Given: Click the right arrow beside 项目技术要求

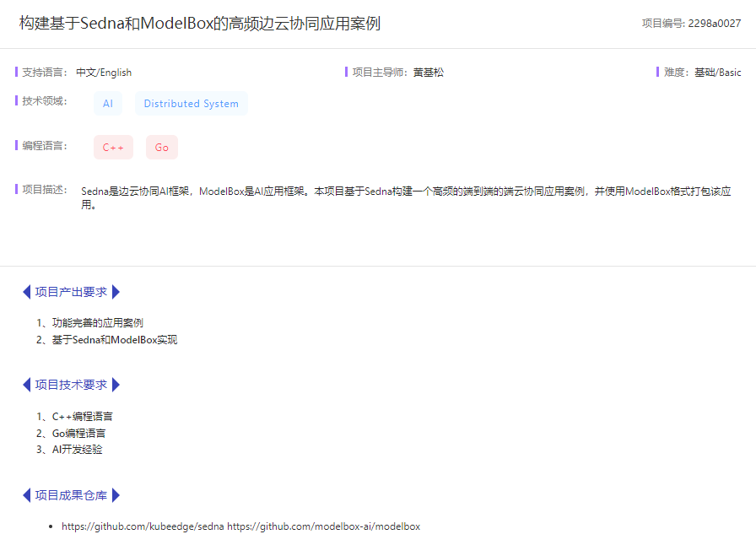Looking at the screenshot, I should coord(116,385).
